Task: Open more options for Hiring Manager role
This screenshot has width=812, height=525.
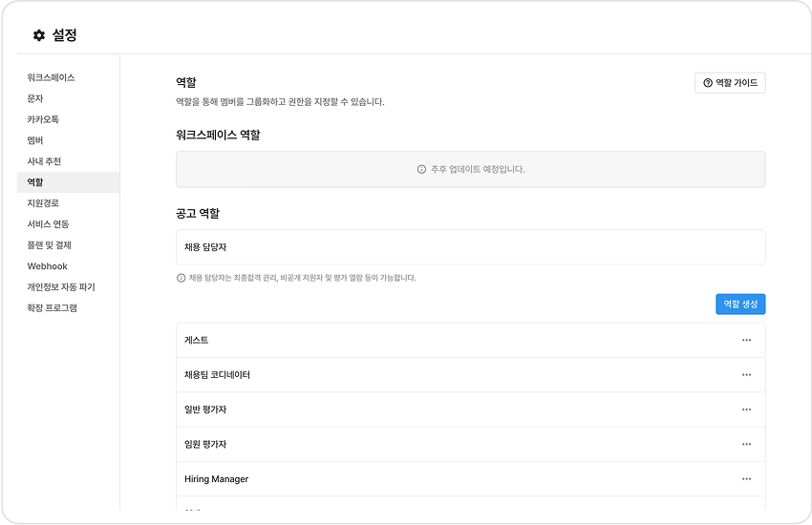Action: pyautogui.click(x=746, y=479)
